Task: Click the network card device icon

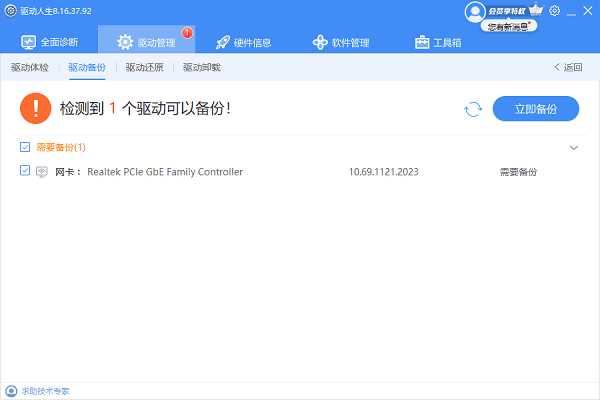Action: point(42,172)
